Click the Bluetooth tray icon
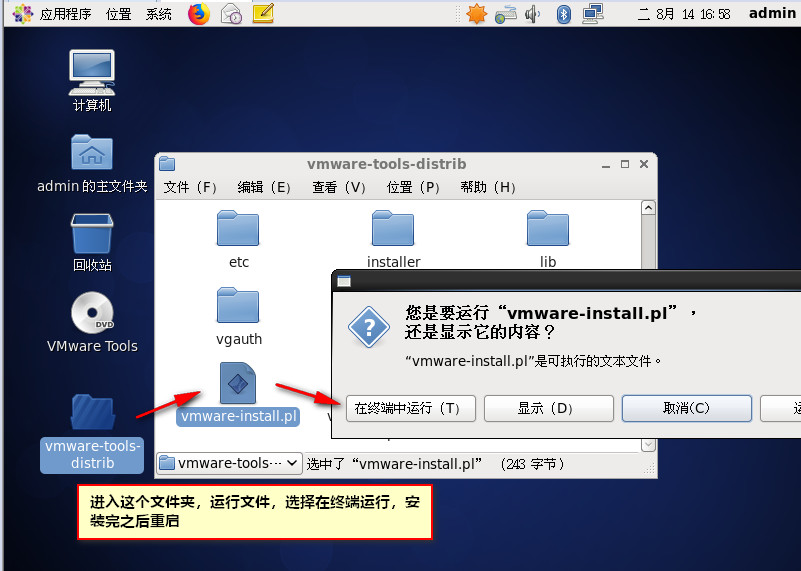The height and width of the screenshot is (571, 801). [x=563, y=14]
